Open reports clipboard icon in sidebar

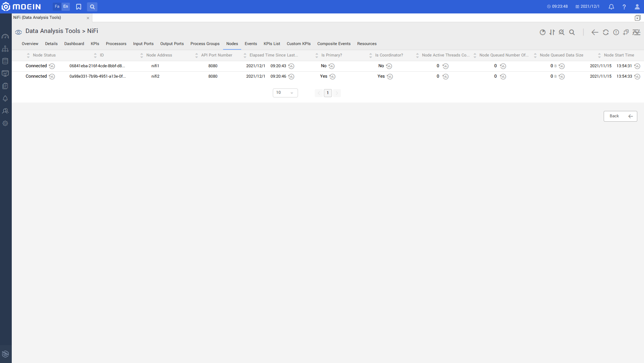coord(5,86)
